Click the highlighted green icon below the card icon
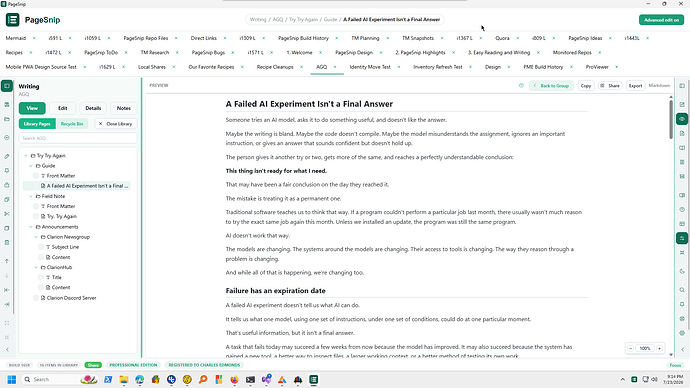The width and height of the screenshot is (690, 388). pyautogui.click(x=682, y=238)
